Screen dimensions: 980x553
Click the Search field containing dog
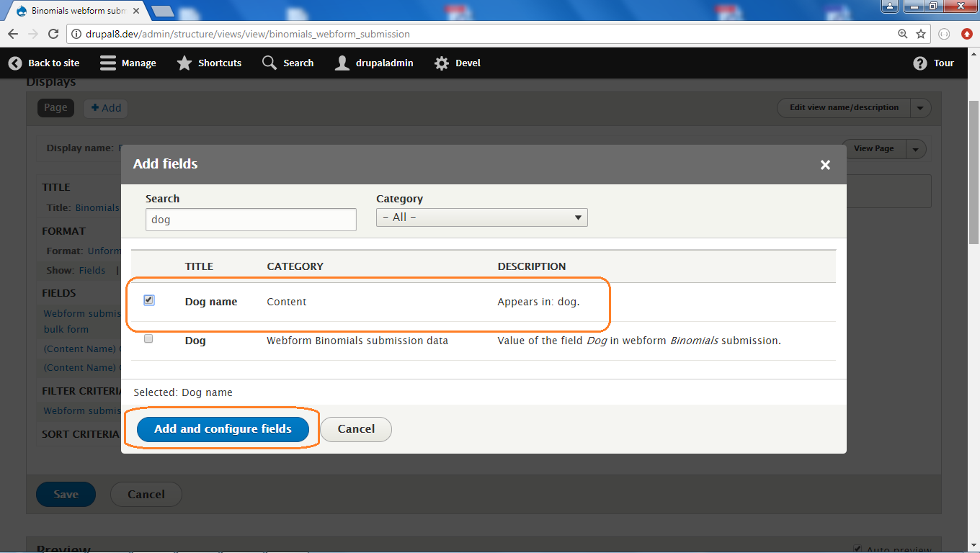(x=251, y=220)
